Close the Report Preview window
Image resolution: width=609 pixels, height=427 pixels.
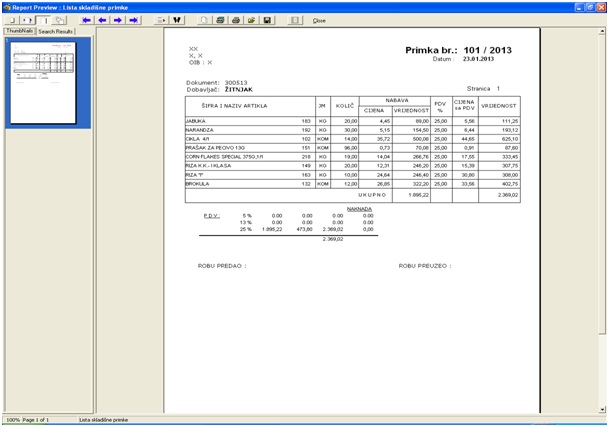click(601, 7)
